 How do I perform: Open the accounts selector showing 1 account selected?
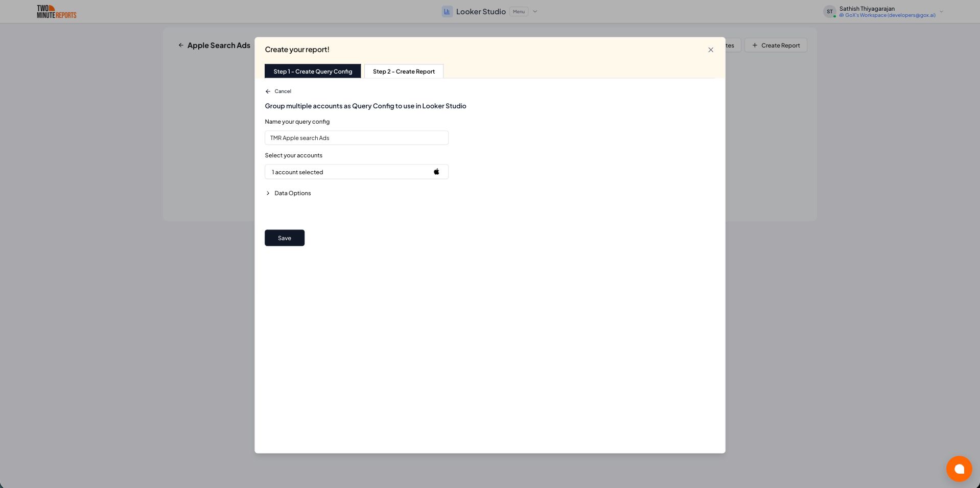pos(356,172)
